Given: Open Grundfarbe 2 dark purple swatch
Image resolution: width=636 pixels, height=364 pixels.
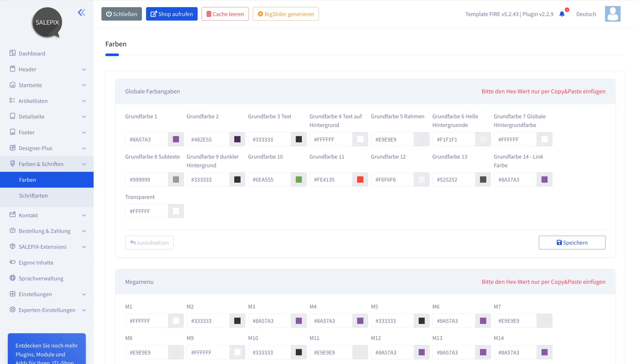Looking at the screenshot, I should point(237,139).
